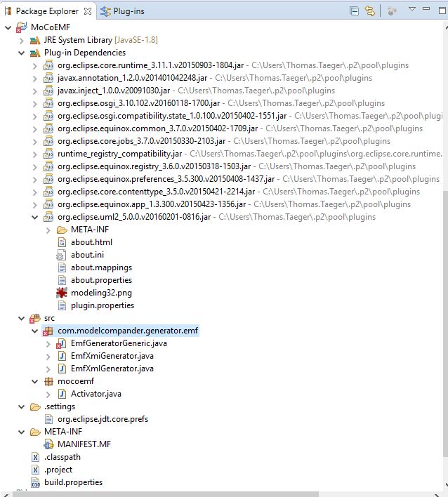448x497 pixels.
Task: Minimize the Package Explorer view
Action: tap(426, 9)
